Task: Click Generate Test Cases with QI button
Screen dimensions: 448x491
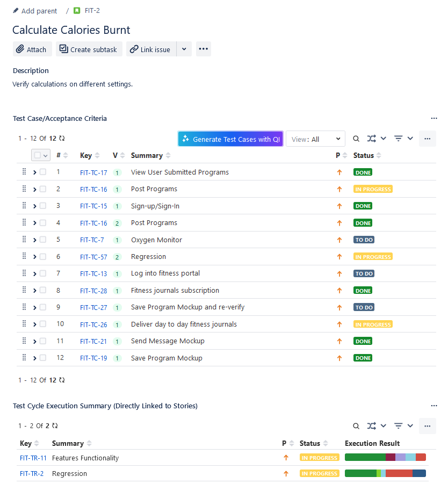Action: pos(230,139)
